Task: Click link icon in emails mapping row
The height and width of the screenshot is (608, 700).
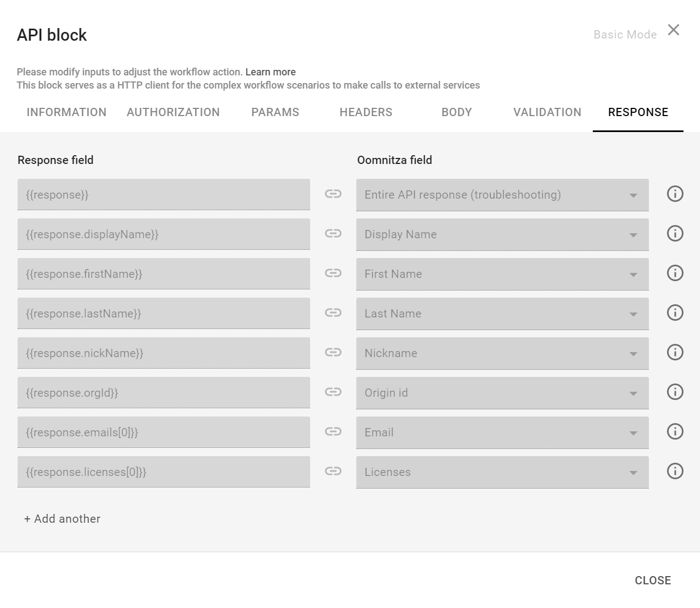Action: (x=333, y=432)
